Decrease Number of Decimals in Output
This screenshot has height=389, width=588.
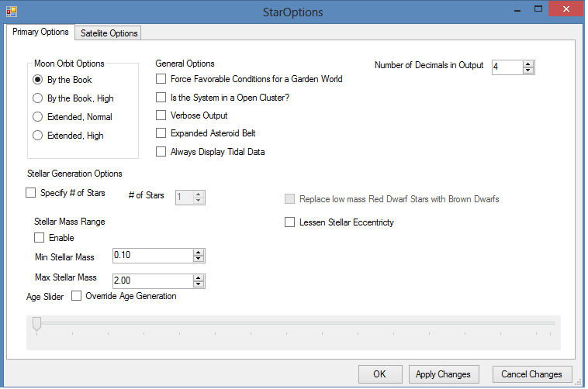[x=528, y=71]
